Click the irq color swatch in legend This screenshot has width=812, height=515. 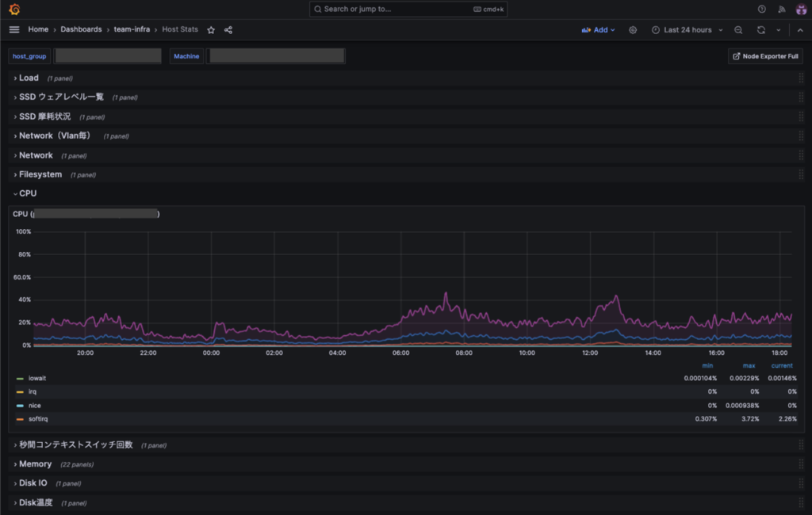point(20,392)
